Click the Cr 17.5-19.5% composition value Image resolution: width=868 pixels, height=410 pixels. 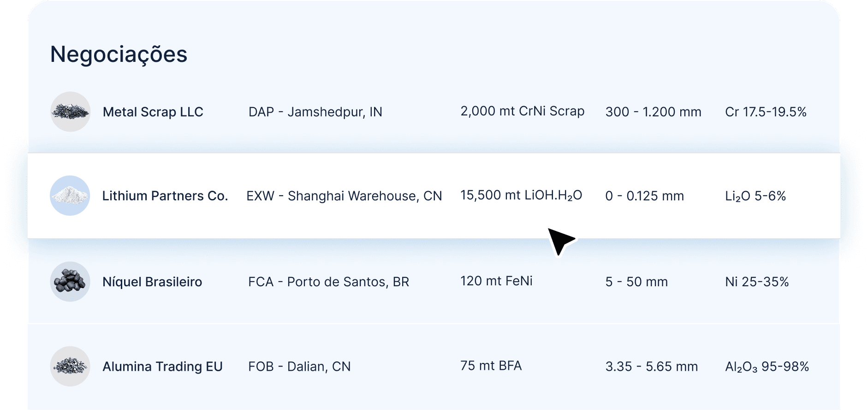pyautogui.click(x=766, y=112)
